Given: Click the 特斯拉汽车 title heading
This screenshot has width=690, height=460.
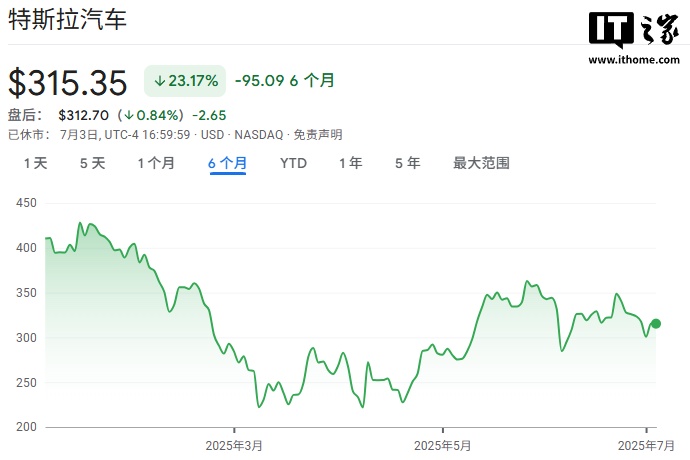Looking at the screenshot, I should coord(67,20).
